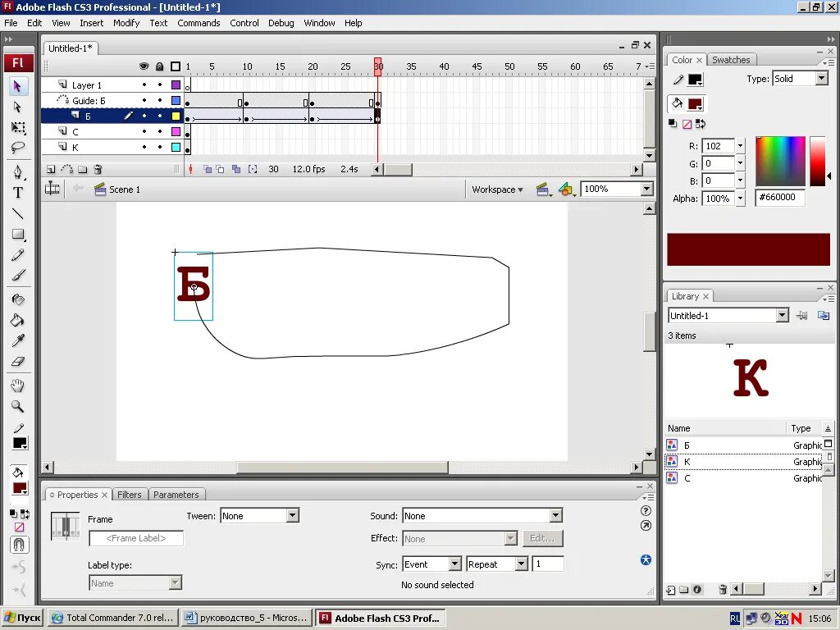Toggle Edit Multiple Frames button
The image size is (840, 630).
(236, 169)
